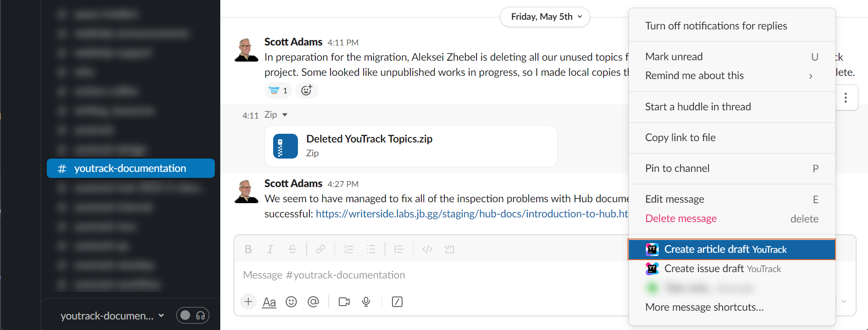The image size is (868, 330).
Task: Click the emoji picker icon in composer
Action: [291, 302]
